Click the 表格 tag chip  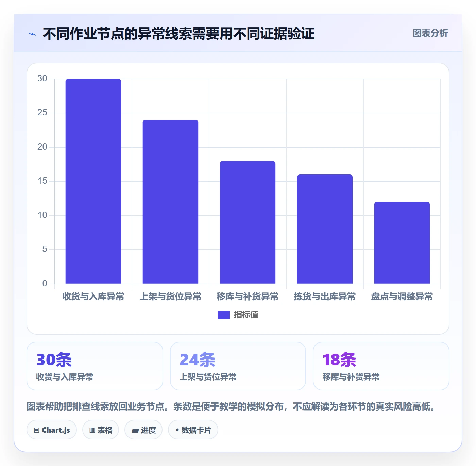[x=101, y=430]
